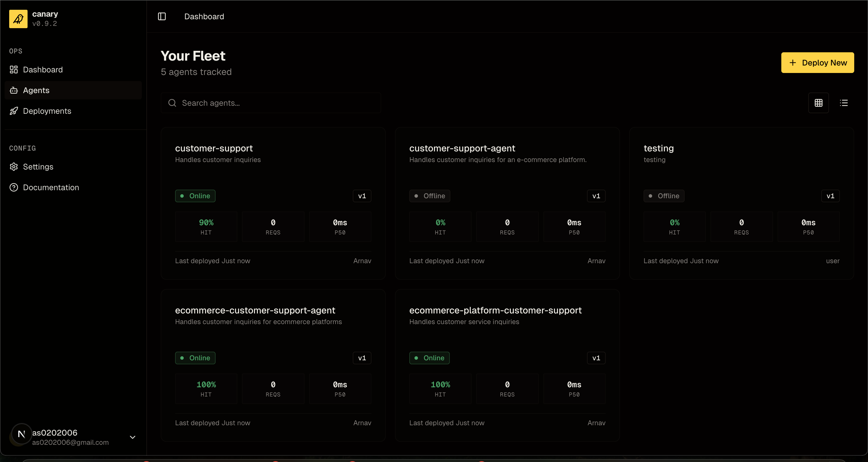Click the Dashboard breadcrumb in header
Viewport: 868px width, 462px height.
pos(204,17)
